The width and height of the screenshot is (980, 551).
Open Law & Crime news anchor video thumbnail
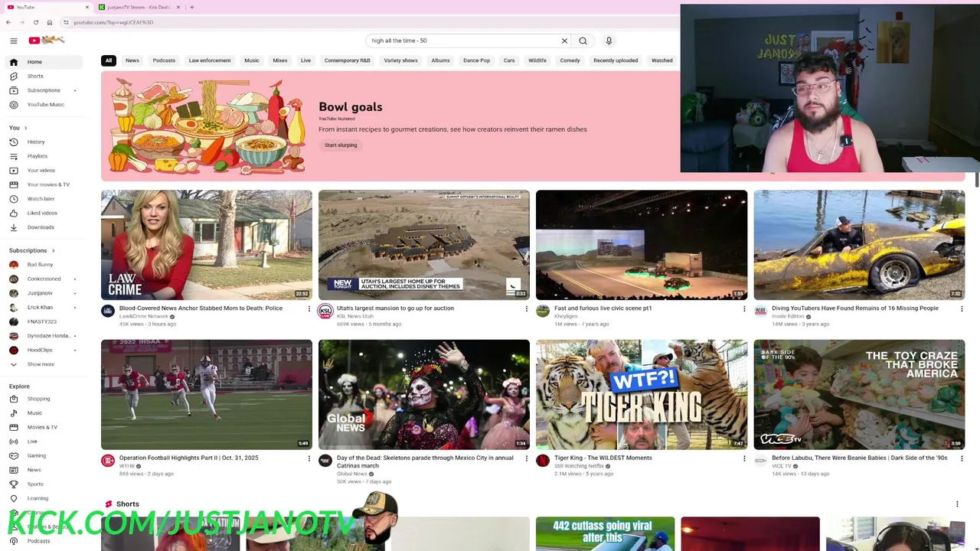(x=207, y=245)
